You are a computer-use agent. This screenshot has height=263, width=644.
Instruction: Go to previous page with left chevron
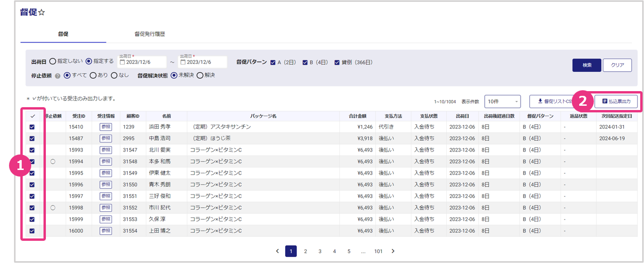pos(277,251)
